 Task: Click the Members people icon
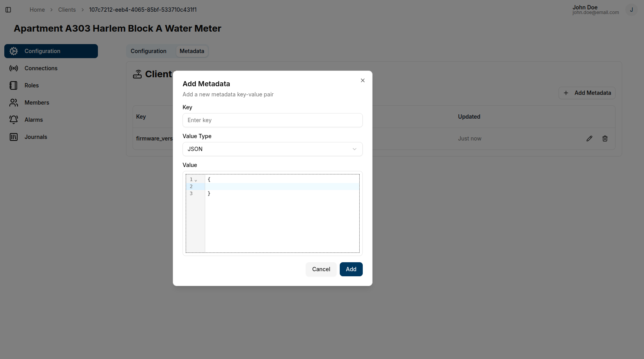tap(14, 102)
